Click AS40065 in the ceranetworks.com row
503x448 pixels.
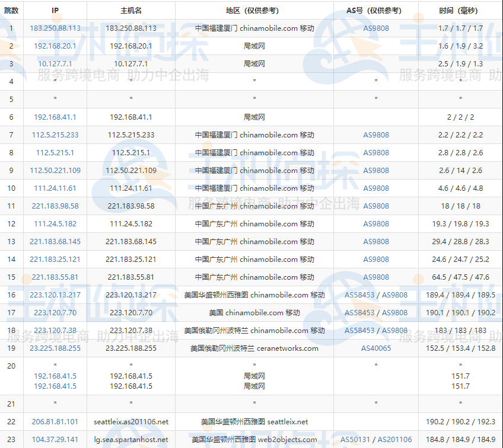coord(376,348)
